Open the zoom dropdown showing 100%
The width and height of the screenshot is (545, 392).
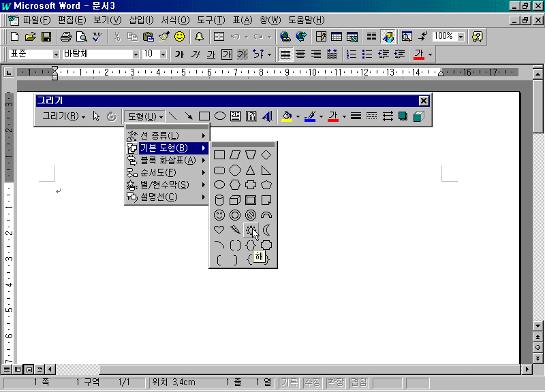tap(461, 37)
